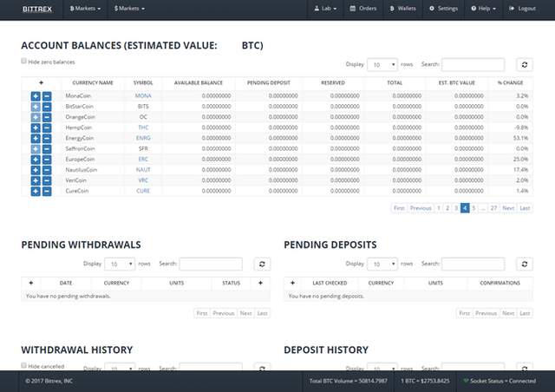Click the deposit plus icon for BitStarCoin
Viewport: 555px width, 392px height.
coord(36,107)
